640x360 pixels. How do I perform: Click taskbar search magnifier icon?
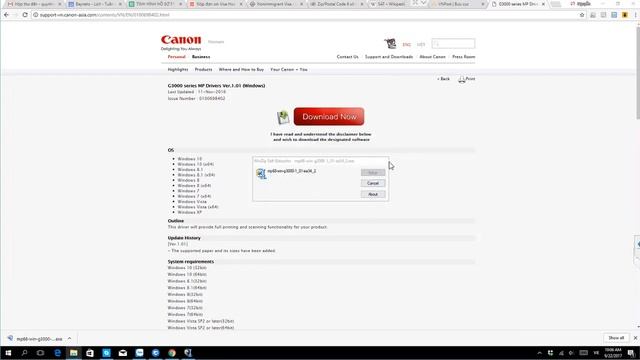(24, 353)
